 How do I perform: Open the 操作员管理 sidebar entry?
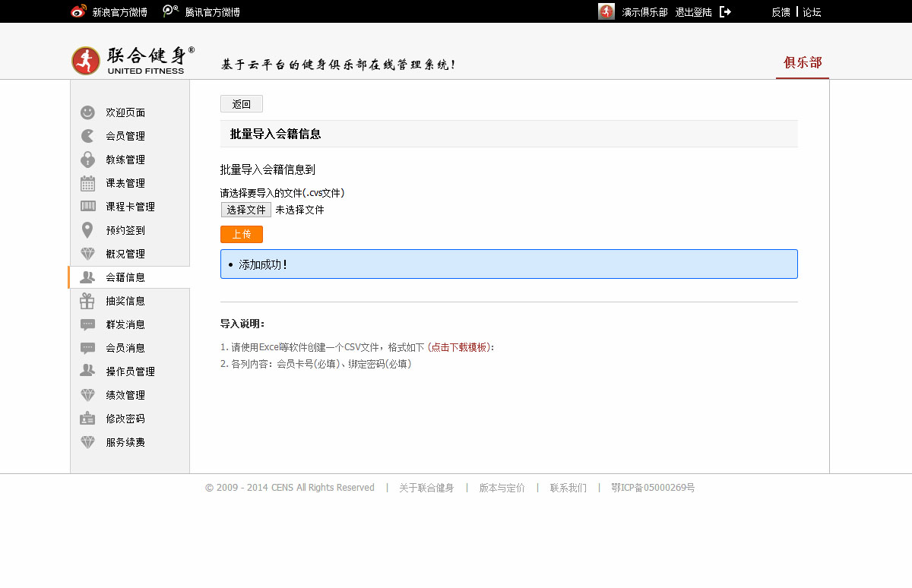tap(130, 371)
